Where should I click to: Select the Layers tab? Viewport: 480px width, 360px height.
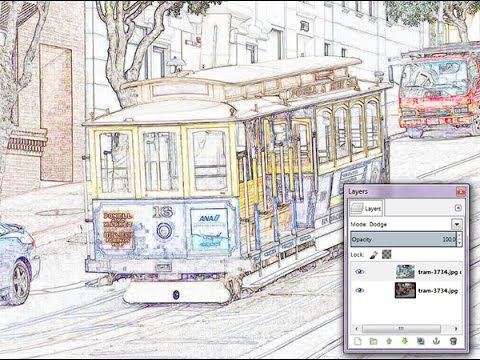click(x=366, y=209)
